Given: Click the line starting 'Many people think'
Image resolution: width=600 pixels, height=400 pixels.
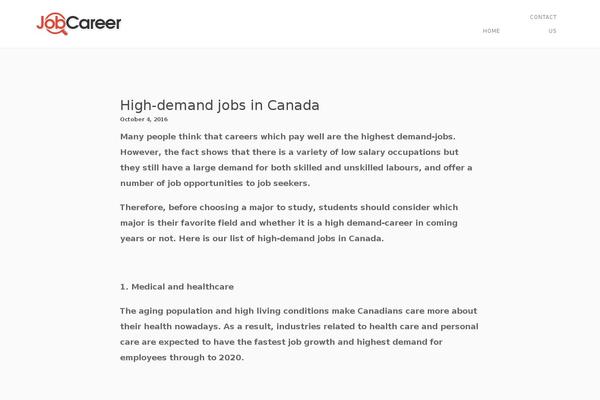Looking at the screenshot, I should [x=288, y=137].
